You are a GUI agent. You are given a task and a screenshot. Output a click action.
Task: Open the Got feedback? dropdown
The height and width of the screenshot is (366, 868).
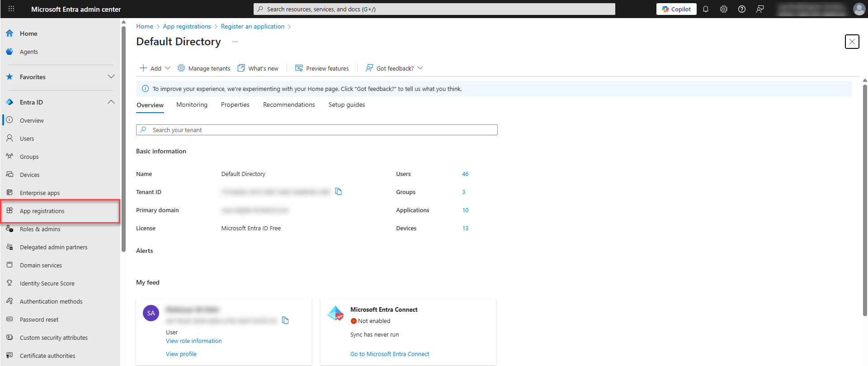394,68
